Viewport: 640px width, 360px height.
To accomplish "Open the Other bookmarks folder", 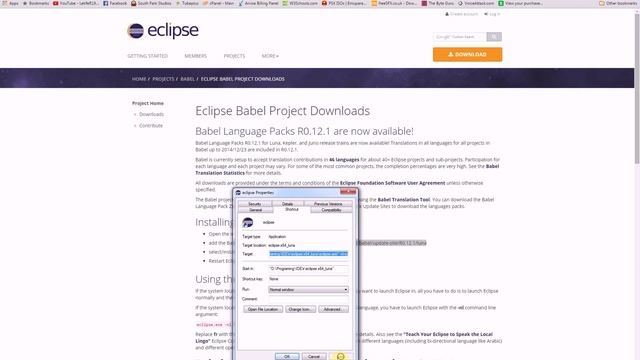I will [x=618, y=3].
